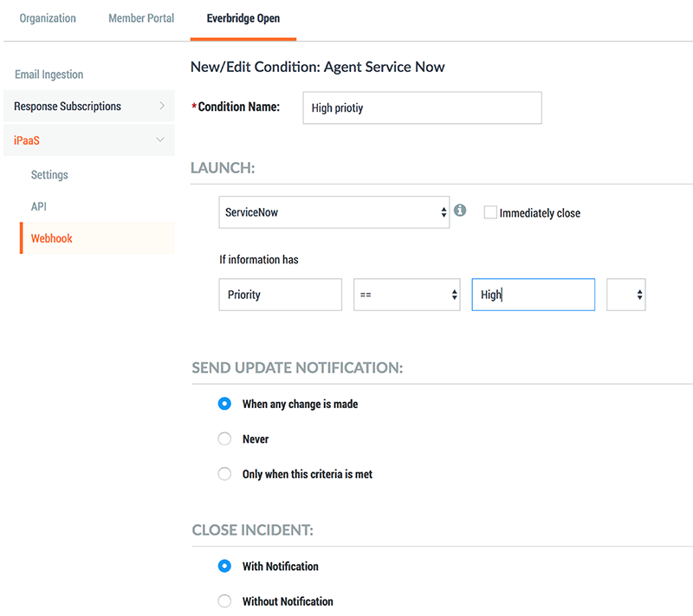Click the Priority input field

tap(280, 295)
